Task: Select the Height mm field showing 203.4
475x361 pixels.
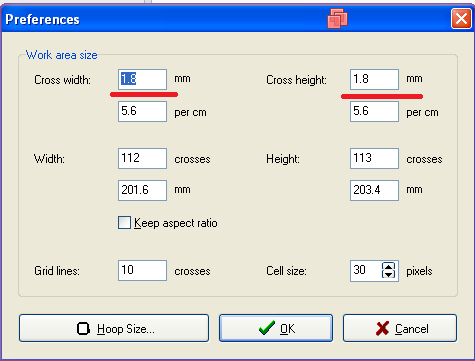Action: tap(374, 190)
